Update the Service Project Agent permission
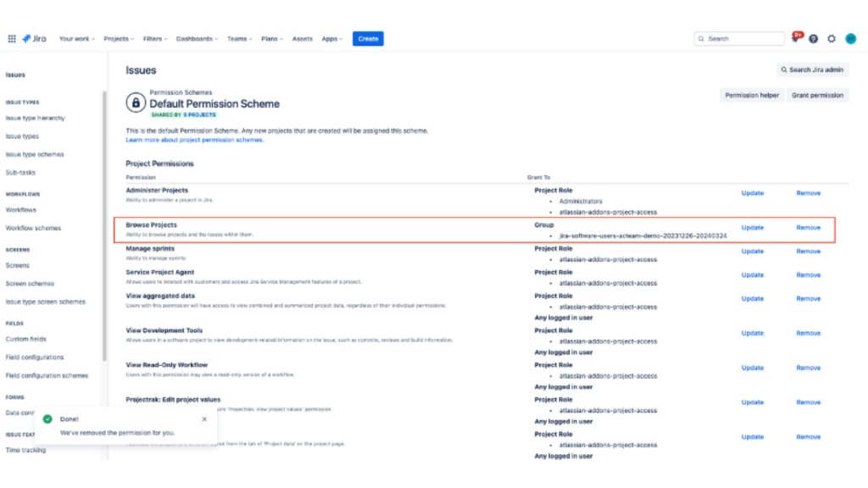This screenshot has width=868, height=488. (x=753, y=275)
